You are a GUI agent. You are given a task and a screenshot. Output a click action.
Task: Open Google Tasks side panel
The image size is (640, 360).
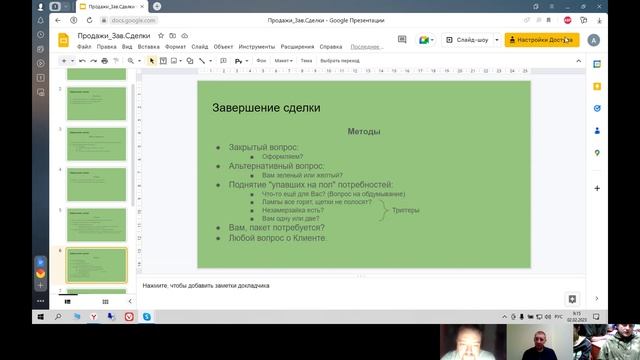click(x=597, y=108)
